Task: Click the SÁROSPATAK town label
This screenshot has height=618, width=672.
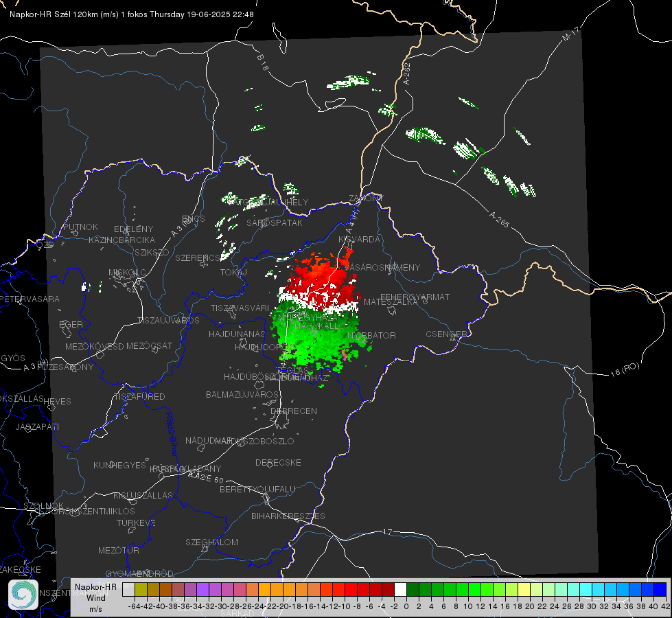Action: (x=275, y=222)
